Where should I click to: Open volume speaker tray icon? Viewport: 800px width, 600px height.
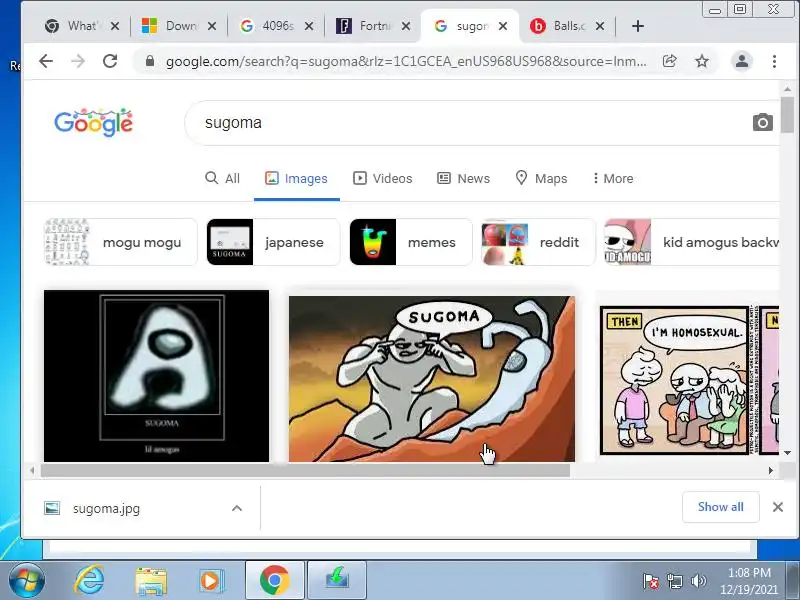point(698,581)
